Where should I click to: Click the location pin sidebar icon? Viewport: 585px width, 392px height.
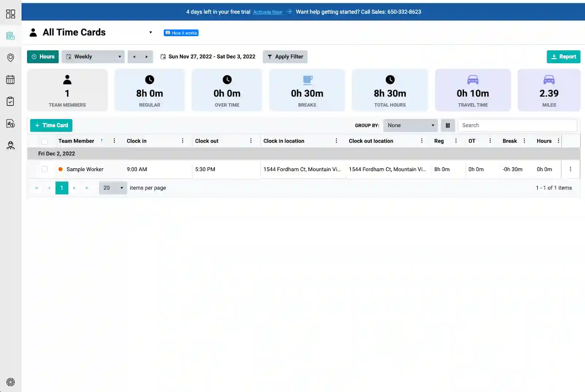11,58
